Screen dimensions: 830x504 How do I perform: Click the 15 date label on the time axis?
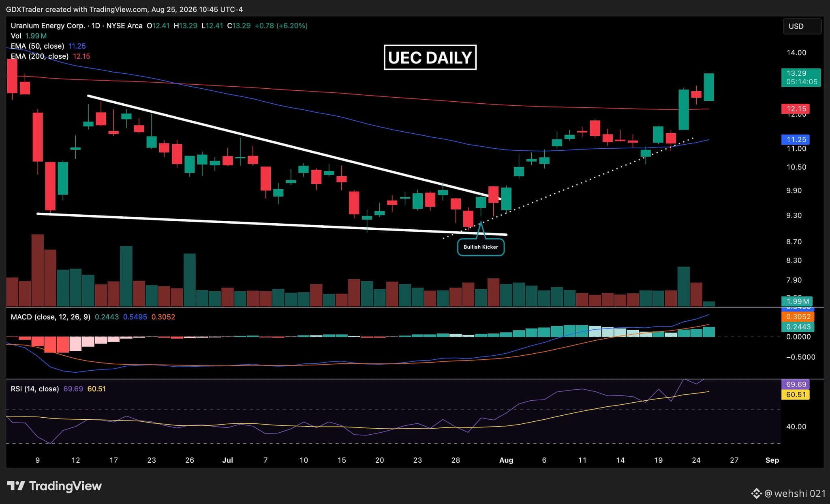342,460
